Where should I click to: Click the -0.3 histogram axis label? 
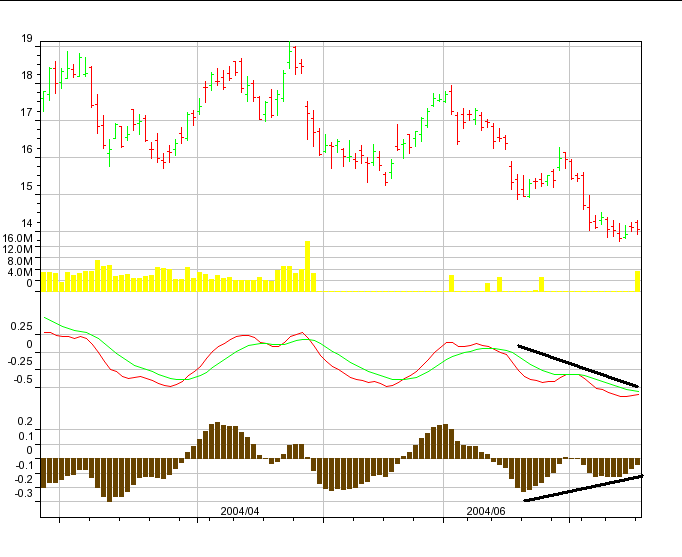pos(23,492)
